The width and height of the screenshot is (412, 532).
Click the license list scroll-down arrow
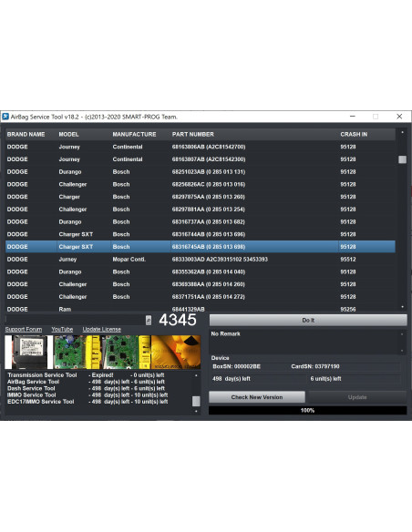pos(196,411)
